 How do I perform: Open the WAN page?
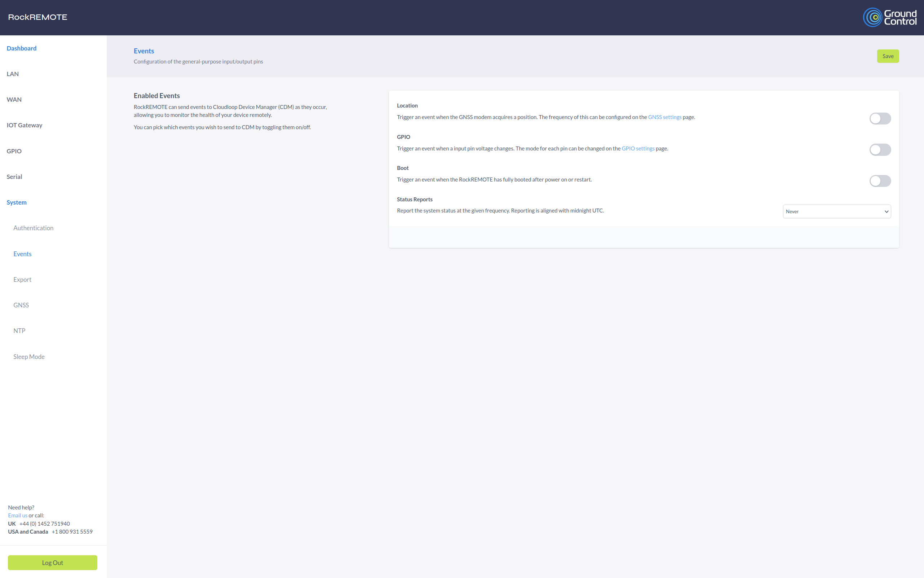(14, 99)
